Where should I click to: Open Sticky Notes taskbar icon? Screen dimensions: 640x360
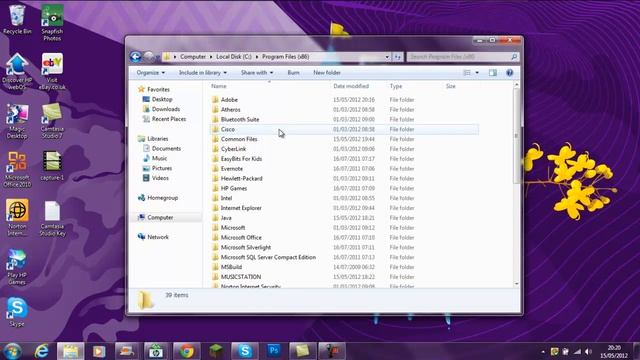tap(302, 351)
